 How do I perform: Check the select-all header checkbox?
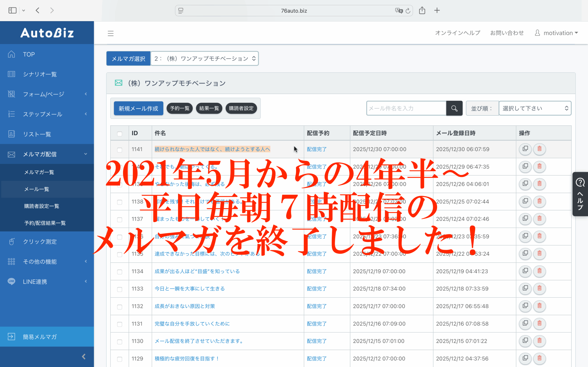click(119, 134)
